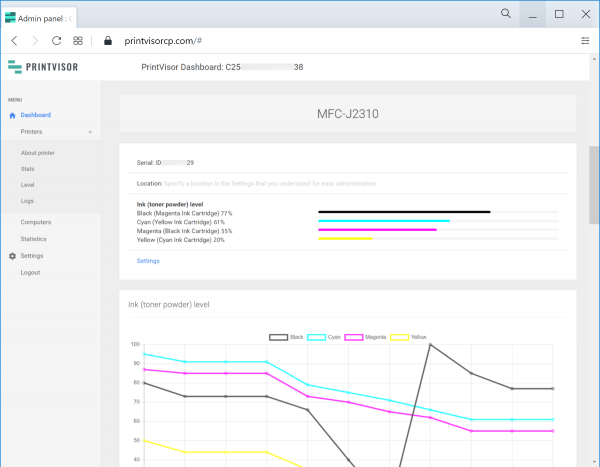The height and width of the screenshot is (467, 600).
Task: Toggle Yellow series in chart legend
Action: click(x=409, y=337)
